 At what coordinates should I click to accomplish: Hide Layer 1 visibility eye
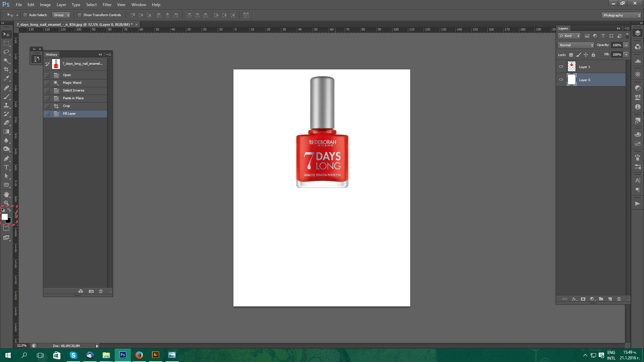[x=561, y=66]
